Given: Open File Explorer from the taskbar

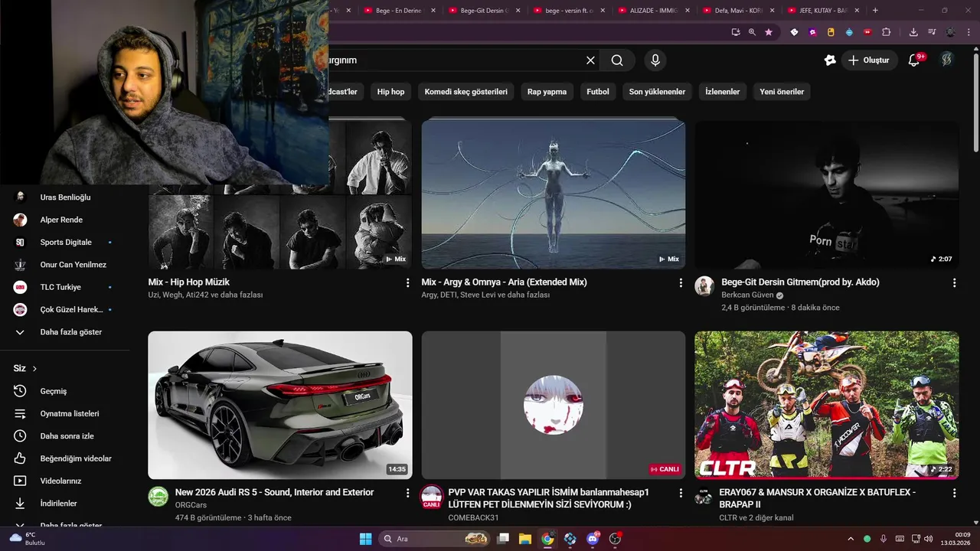Looking at the screenshot, I should pyautogui.click(x=525, y=539).
